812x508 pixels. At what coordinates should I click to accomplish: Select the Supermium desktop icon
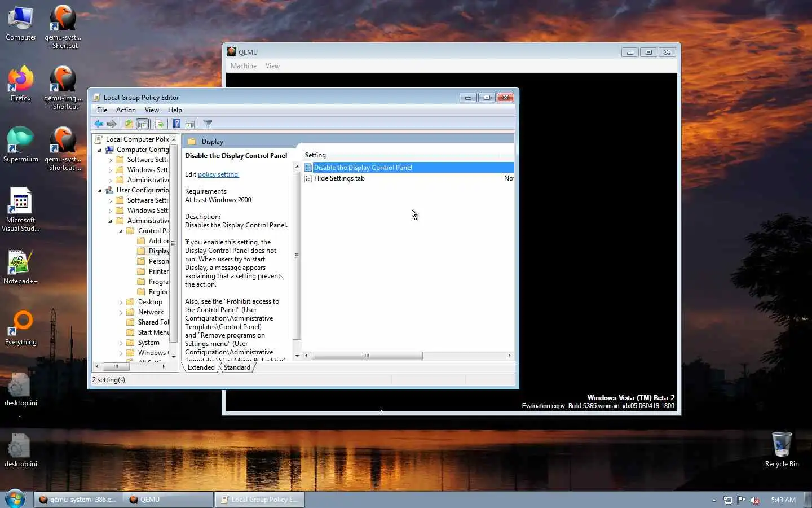21,146
